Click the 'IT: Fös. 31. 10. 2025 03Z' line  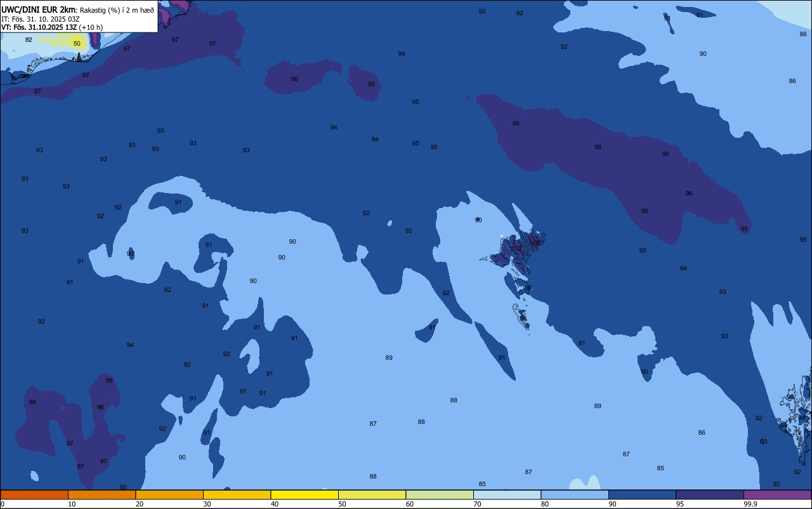pos(41,19)
